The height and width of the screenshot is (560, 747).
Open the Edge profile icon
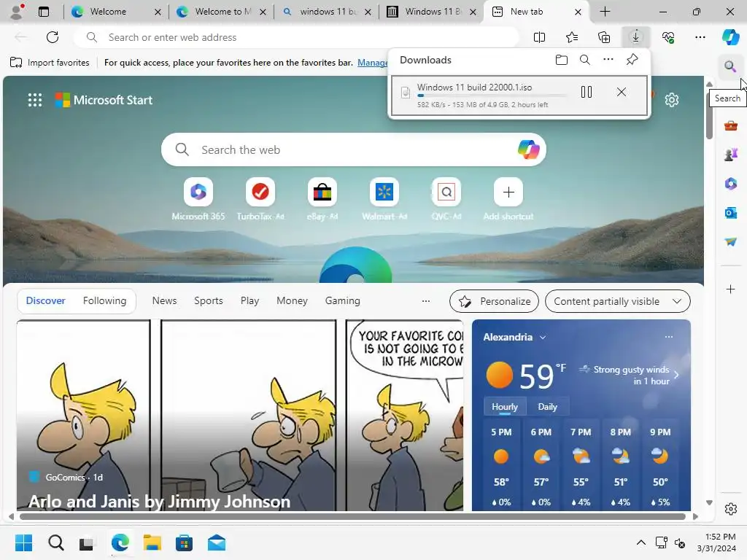point(17,12)
